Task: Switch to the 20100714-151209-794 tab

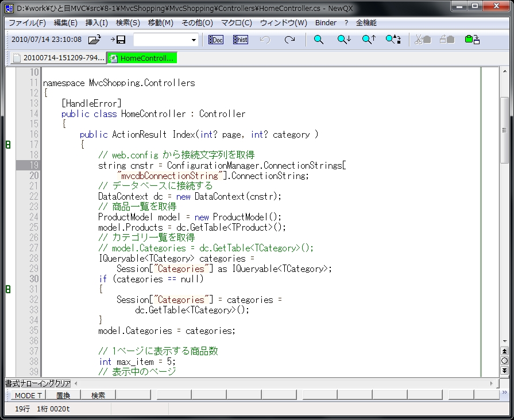Action: point(58,58)
